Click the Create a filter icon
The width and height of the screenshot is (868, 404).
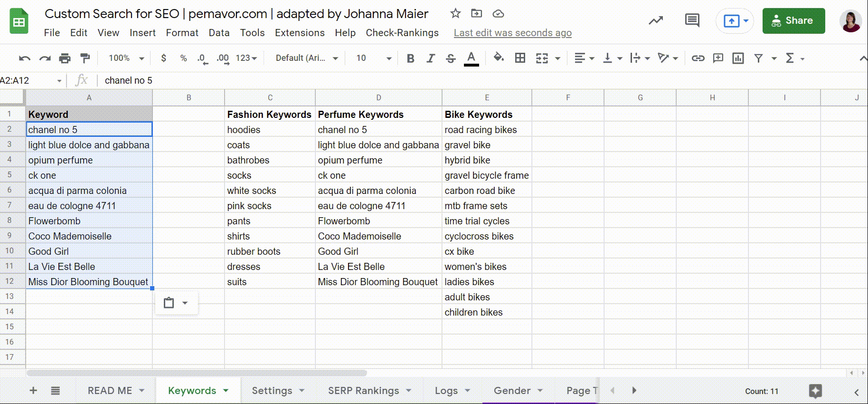point(758,58)
